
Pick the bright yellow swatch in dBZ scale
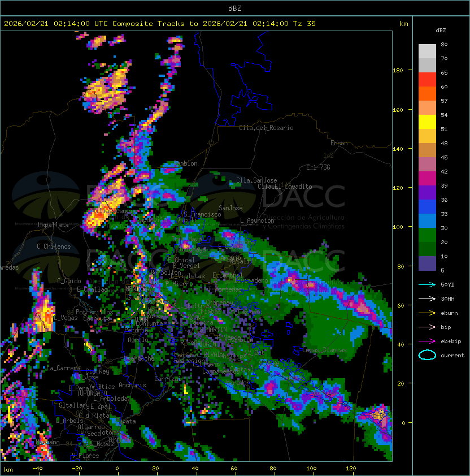point(427,122)
